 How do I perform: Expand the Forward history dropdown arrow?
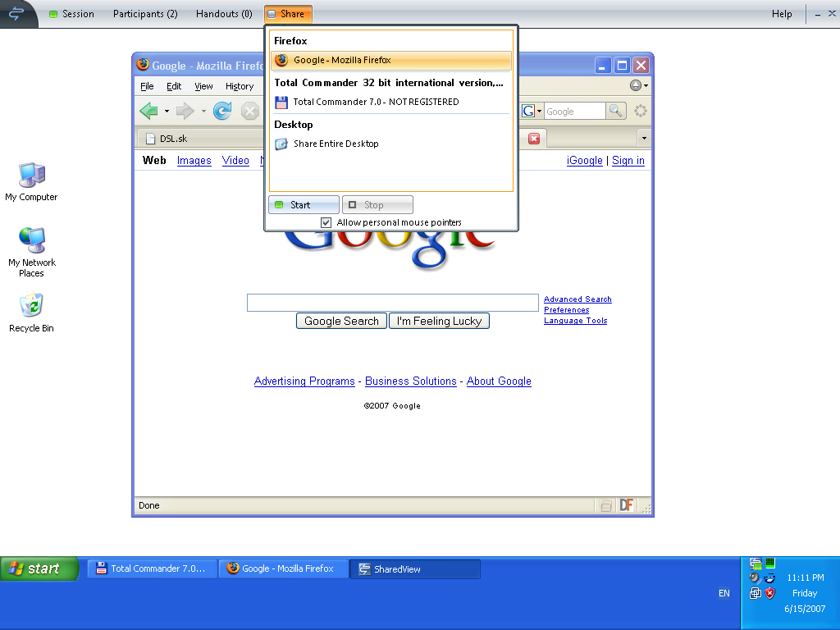203,112
